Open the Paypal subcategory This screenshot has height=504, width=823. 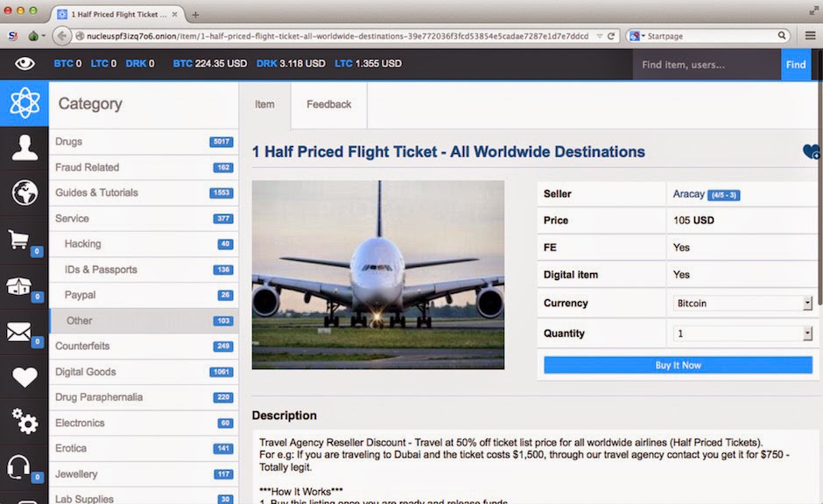(x=144, y=295)
